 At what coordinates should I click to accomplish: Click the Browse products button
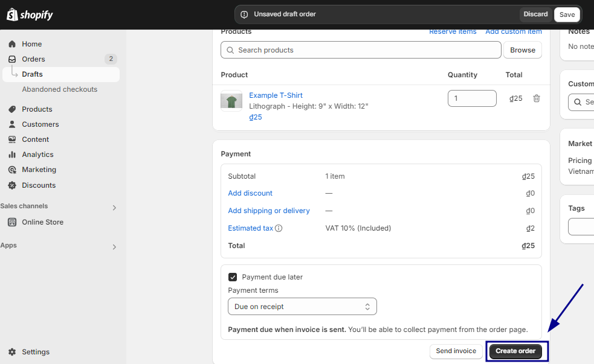pyautogui.click(x=523, y=50)
